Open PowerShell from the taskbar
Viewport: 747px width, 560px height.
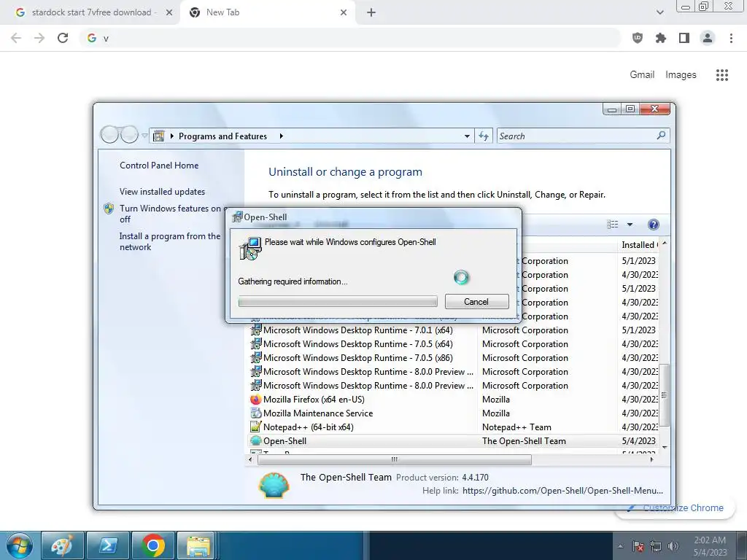click(x=108, y=545)
